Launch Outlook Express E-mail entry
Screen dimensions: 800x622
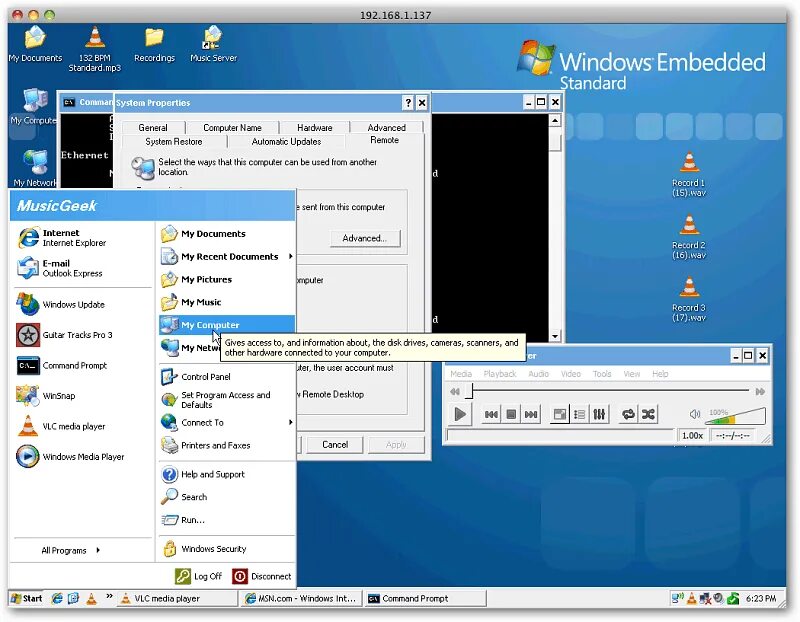point(82,268)
